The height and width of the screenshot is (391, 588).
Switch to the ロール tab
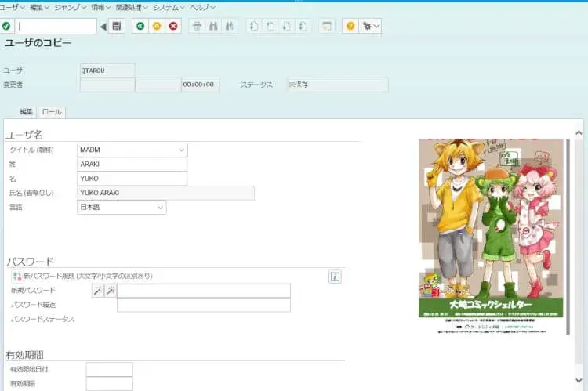pyautogui.click(x=52, y=112)
